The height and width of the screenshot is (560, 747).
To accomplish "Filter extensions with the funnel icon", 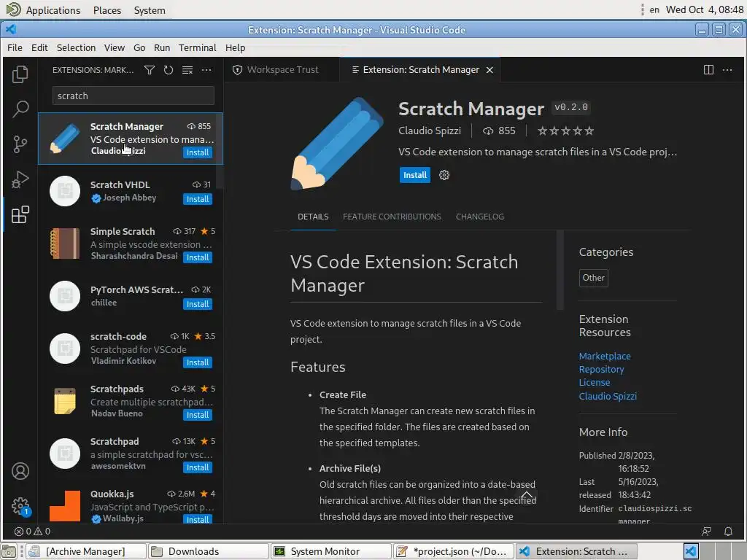I will tap(150, 70).
